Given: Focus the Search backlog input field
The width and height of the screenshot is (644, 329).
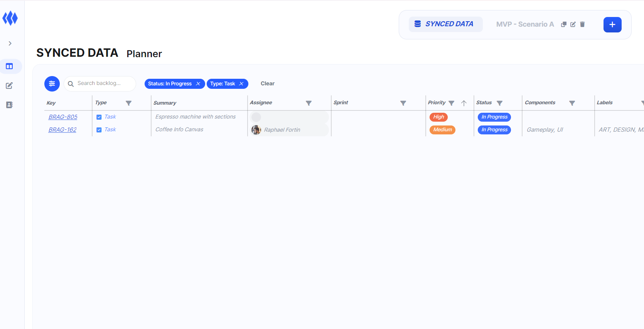Looking at the screenshot, I should [x=104, y=83].
